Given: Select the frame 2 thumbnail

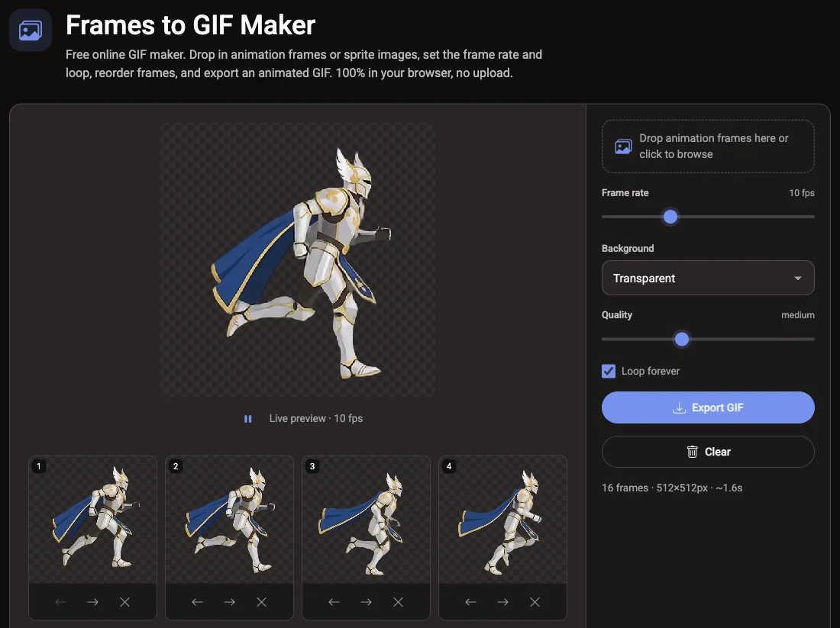Looking at the screenshot, I should click(229, 520).
